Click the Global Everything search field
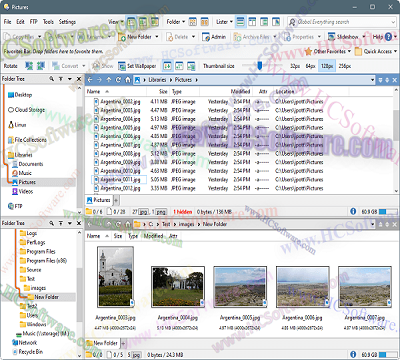This screenshot has height=360, width=400. tap(342, 22)
